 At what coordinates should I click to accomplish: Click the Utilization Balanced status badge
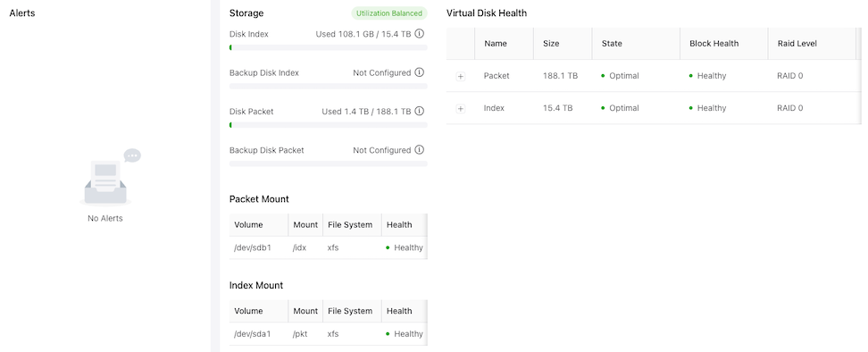pos(389,13)
